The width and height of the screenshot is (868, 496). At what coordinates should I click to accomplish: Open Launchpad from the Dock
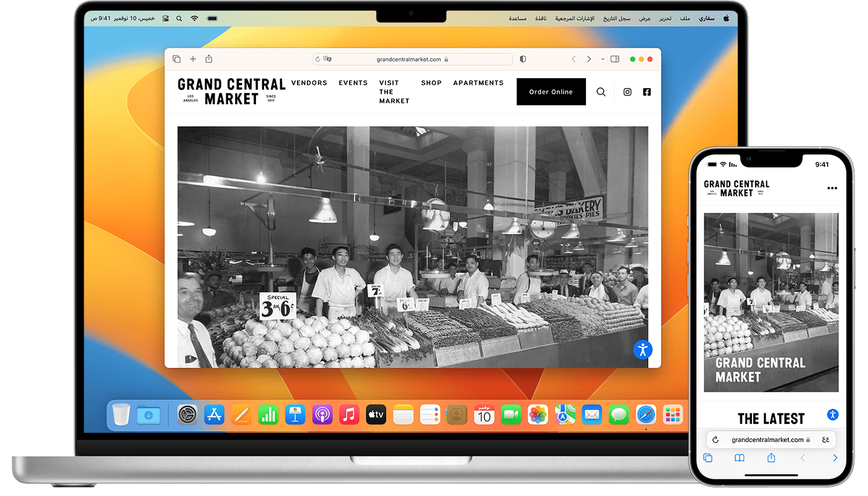[673, 415]
